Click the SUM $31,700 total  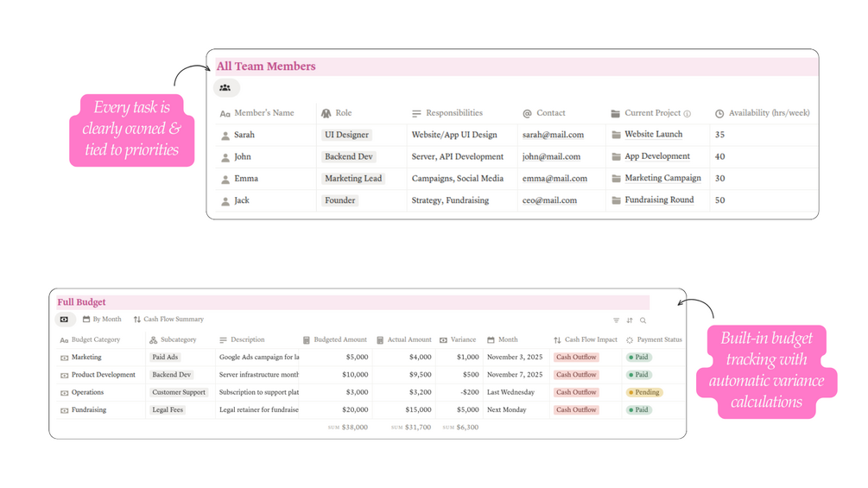(x=411, y=428)
